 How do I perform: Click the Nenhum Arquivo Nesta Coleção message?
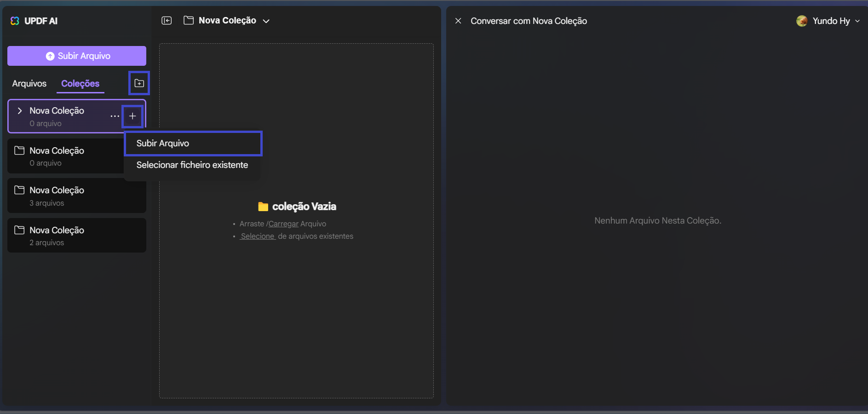[658, 220]
